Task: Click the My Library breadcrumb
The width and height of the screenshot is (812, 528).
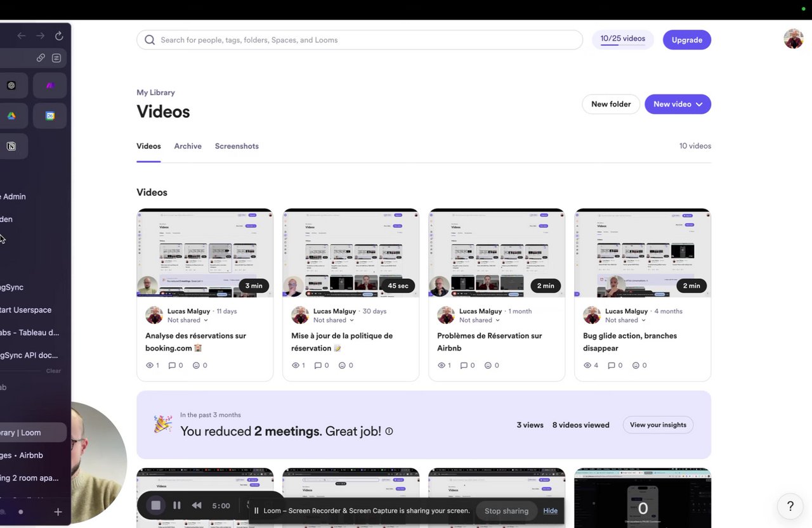Action: pyautogui.click(x=155, y=93)
